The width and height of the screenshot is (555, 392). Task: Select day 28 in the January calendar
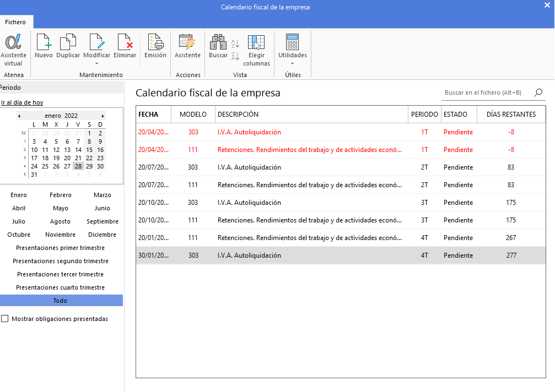78,166
